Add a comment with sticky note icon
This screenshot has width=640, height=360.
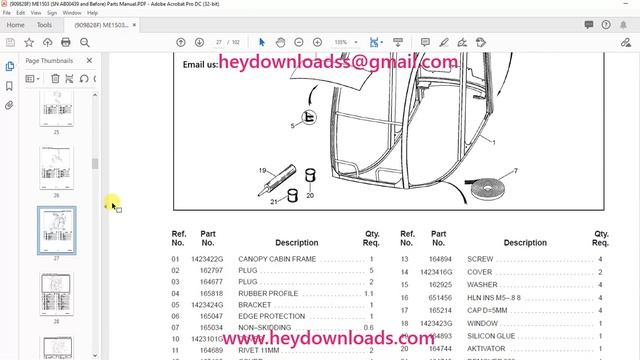pyautogui.click(x=425, y=42)
